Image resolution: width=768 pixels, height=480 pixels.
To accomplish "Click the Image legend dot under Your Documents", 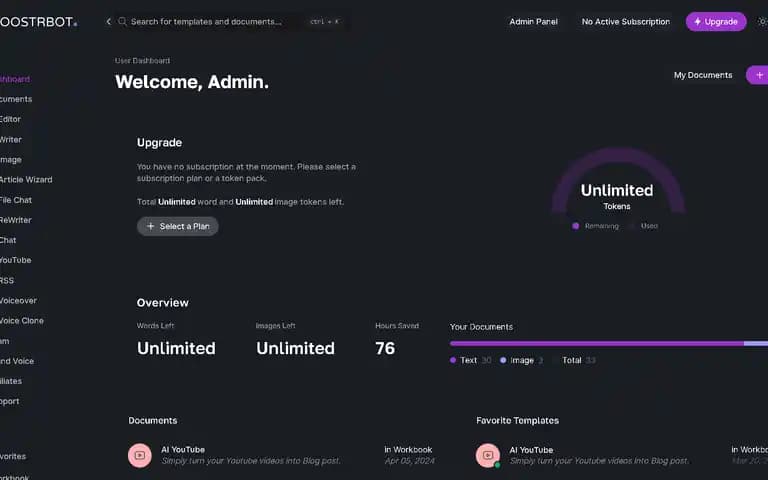I will [x=503, y=360].
